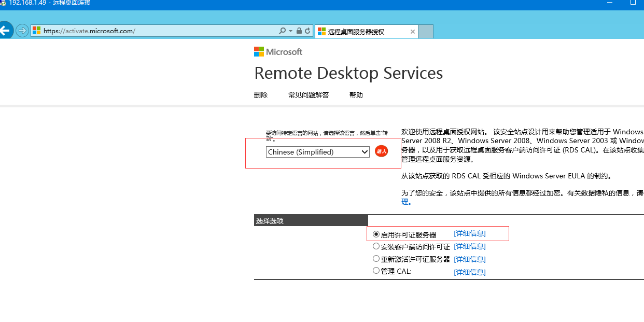The height and width of the screenshot is (322, 644).
Task: Click the refresh page icon
Action: coord(307,31)
